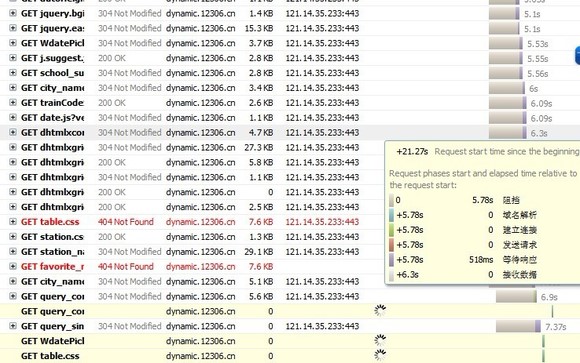Click the purple waiting phase swatch, 518ms

[x=391, y=260]
